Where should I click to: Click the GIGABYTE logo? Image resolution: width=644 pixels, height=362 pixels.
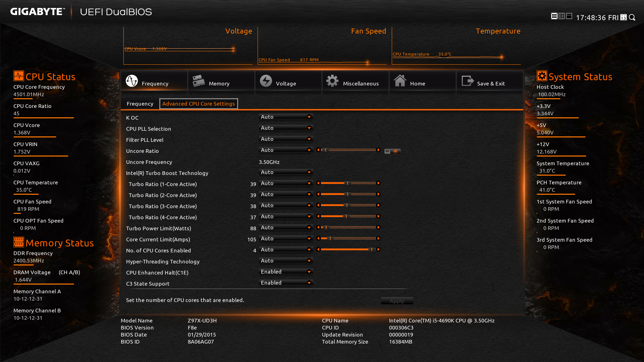[37, 12]
